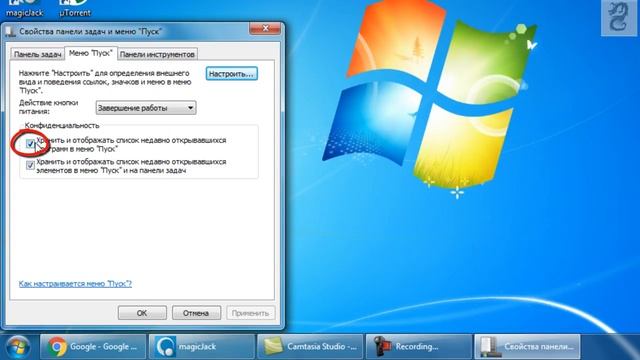640x360 pixels.
Task: Select Свойства панели taskbar button
Action: coord(527,347)
